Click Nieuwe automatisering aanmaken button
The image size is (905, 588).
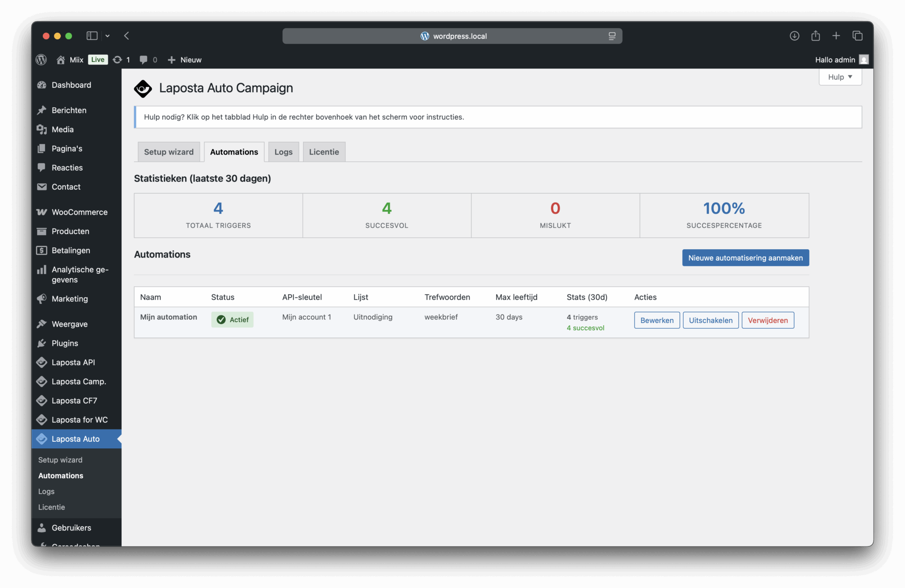pyautogui.click(x=745, y=258)
